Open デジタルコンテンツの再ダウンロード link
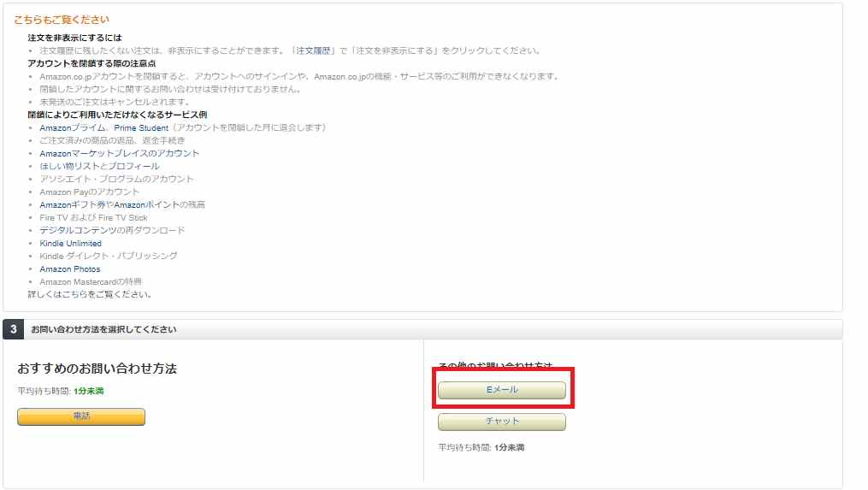The width and height of the screenshot is (868, 490). (112, 231)
